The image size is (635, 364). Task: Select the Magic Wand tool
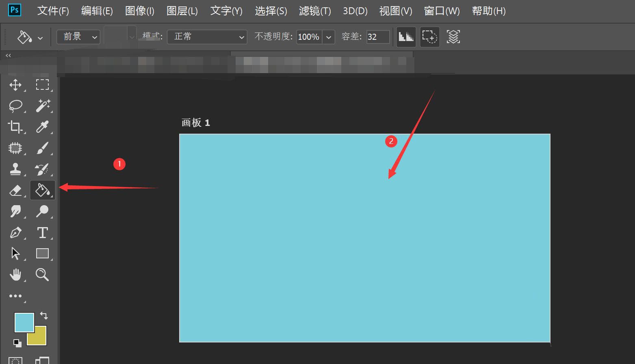pos(42,106)
